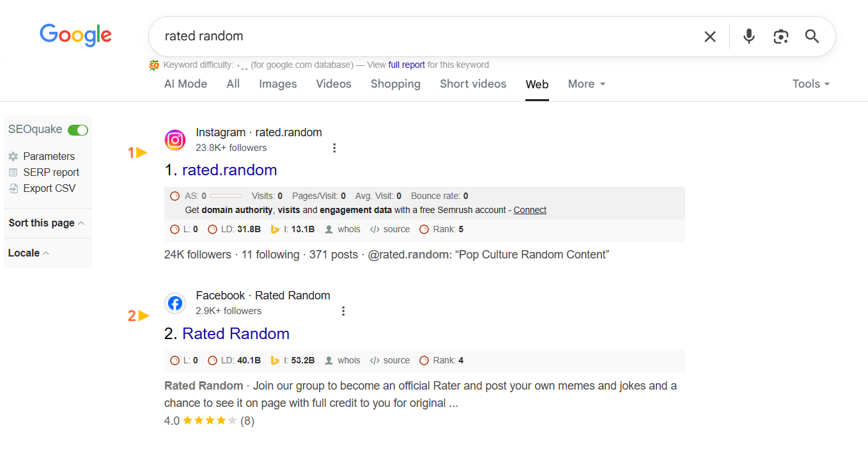
Task: Click the microphone voice search icon
Action: tap(749, 36)
